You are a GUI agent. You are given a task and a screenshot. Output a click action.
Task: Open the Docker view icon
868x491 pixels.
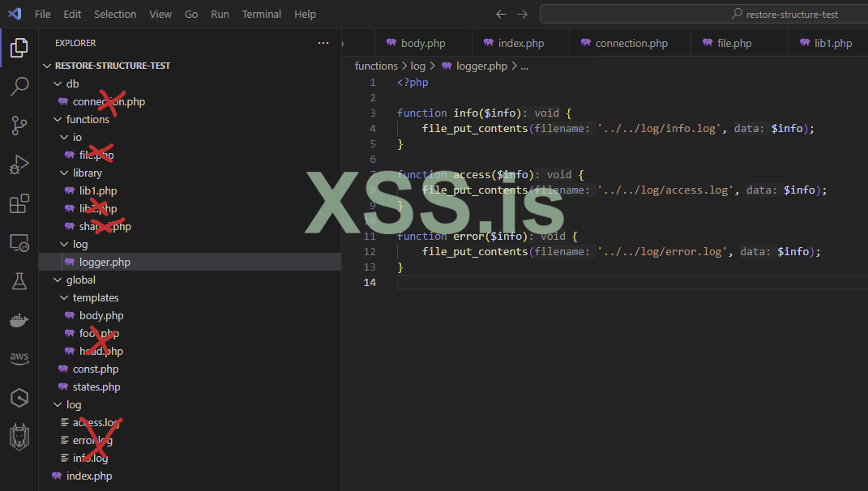(x=19, y=320)
